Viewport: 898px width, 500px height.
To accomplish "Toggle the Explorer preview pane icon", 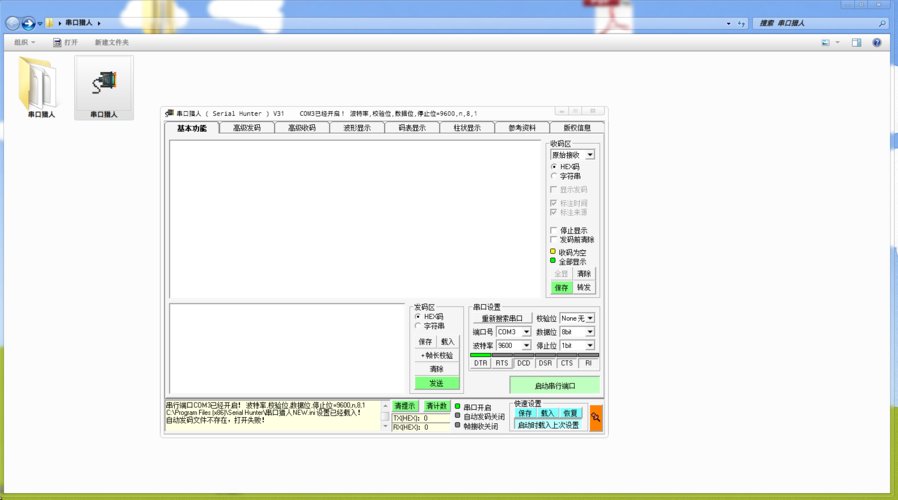I will pyautogui.click(x=856, y=42).
